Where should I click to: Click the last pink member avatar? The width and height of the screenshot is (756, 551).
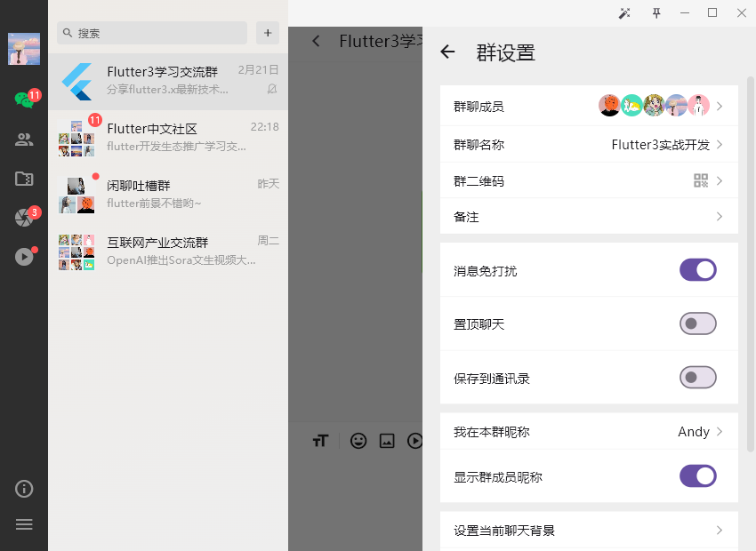click(698, 105)
